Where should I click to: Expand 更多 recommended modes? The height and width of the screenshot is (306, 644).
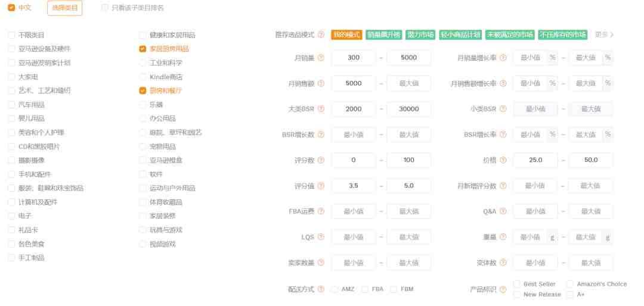click(605, 35)
